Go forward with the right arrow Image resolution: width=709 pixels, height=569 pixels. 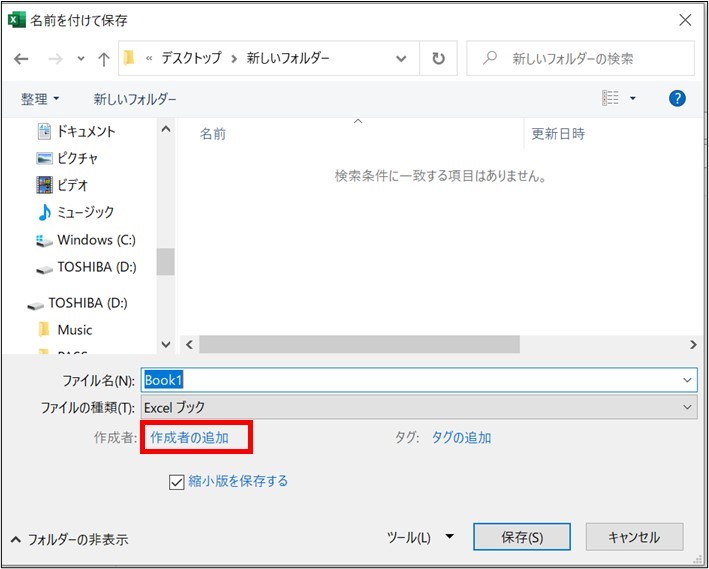point(55,59)
